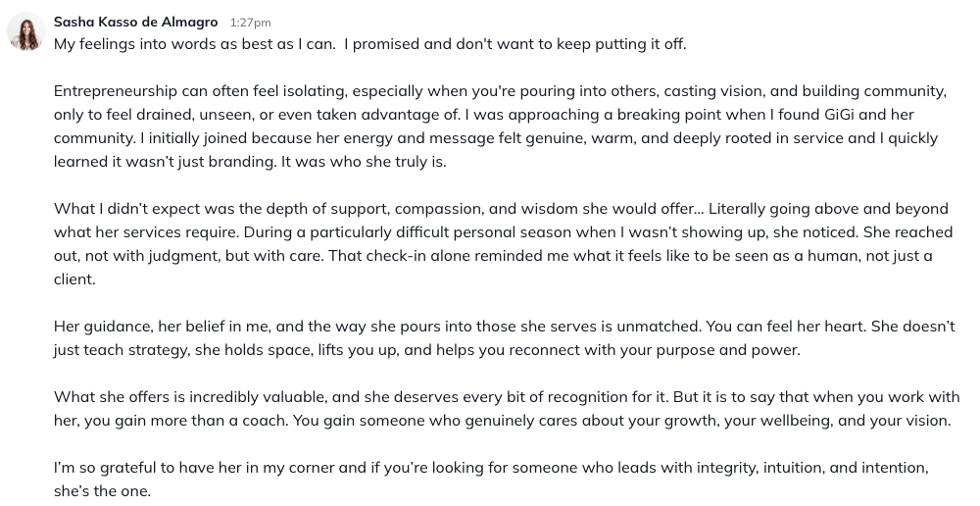Image resolution: width=980 pixels, height=506 pixels.
Task: Select the paragraph starting 'What I didn't expect'
Action: coord(503,244)
